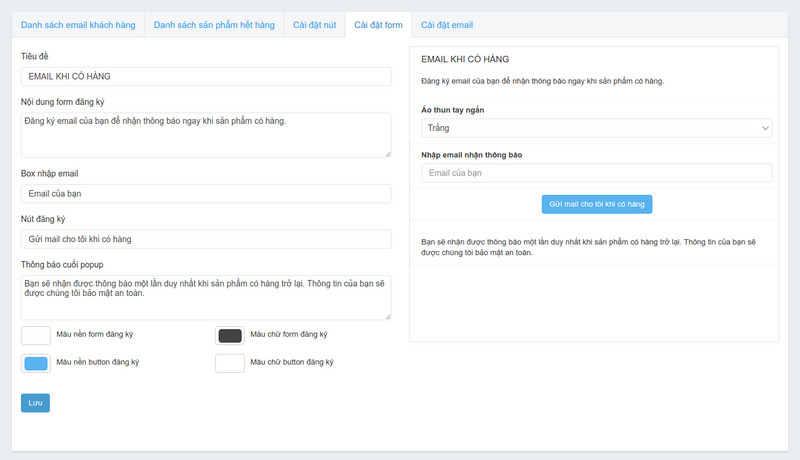Click the Tiêu đề input field
Screen dimensions: 800x460
coord(205,77)
